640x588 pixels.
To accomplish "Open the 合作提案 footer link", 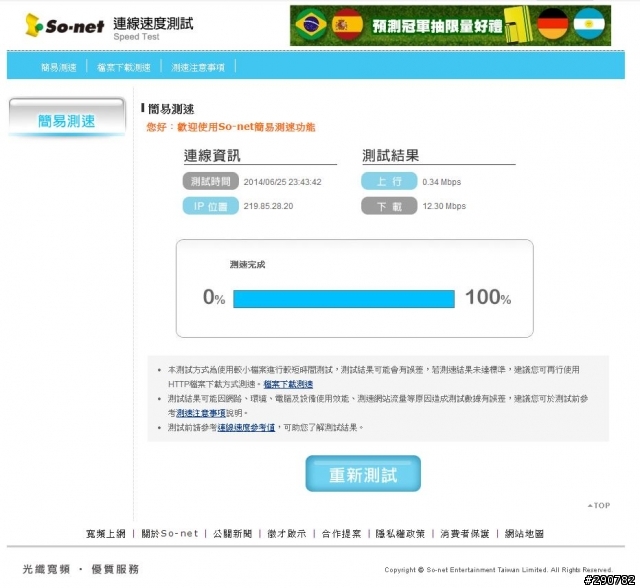I will click(341, 533).
